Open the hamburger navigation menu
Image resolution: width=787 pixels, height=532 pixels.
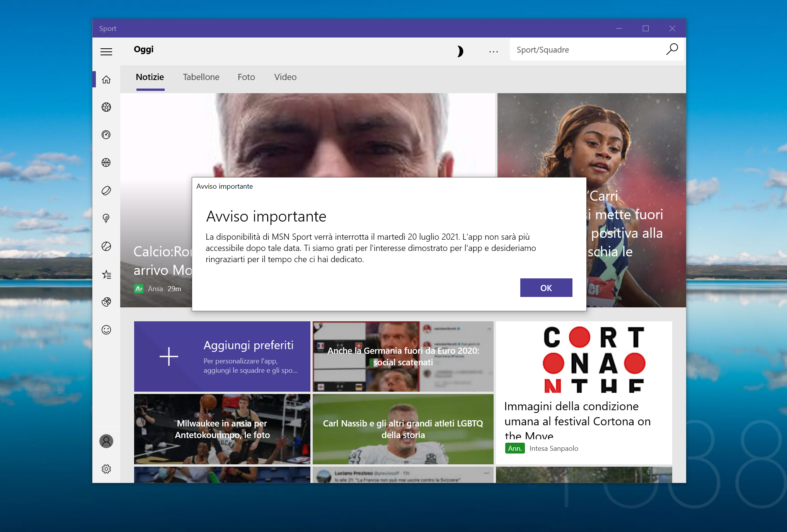106,51
